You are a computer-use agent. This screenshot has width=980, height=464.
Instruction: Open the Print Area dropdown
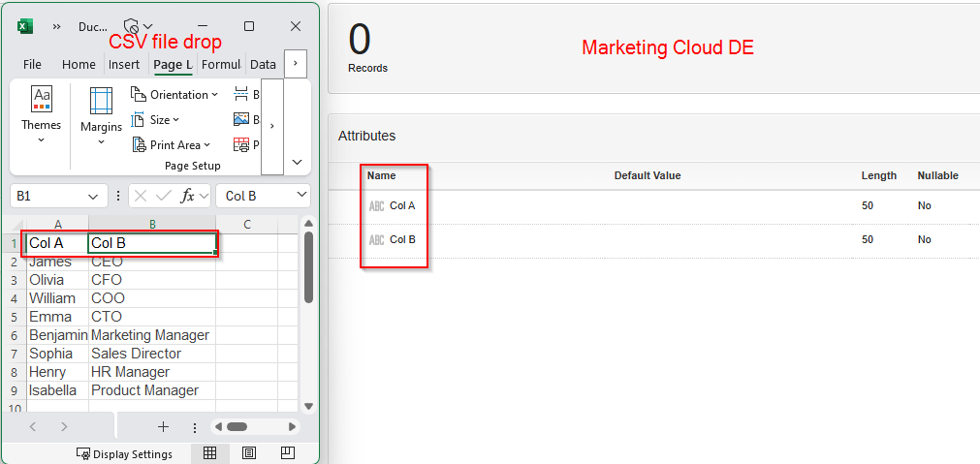click(x=173, y=145)
